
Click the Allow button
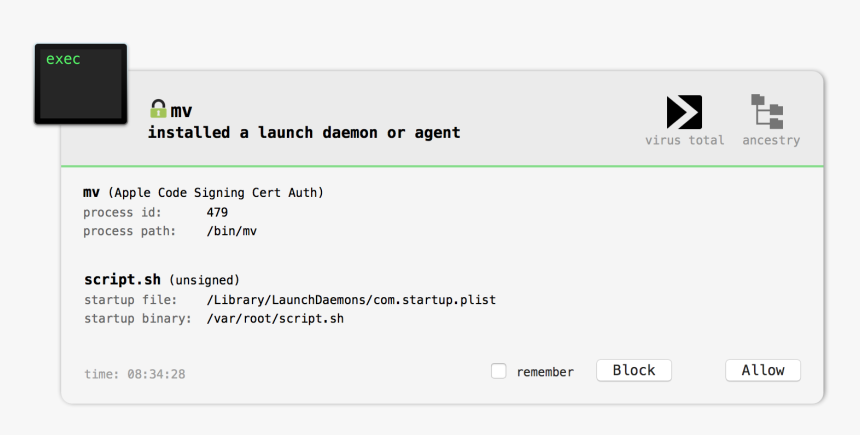click(763, 370)
